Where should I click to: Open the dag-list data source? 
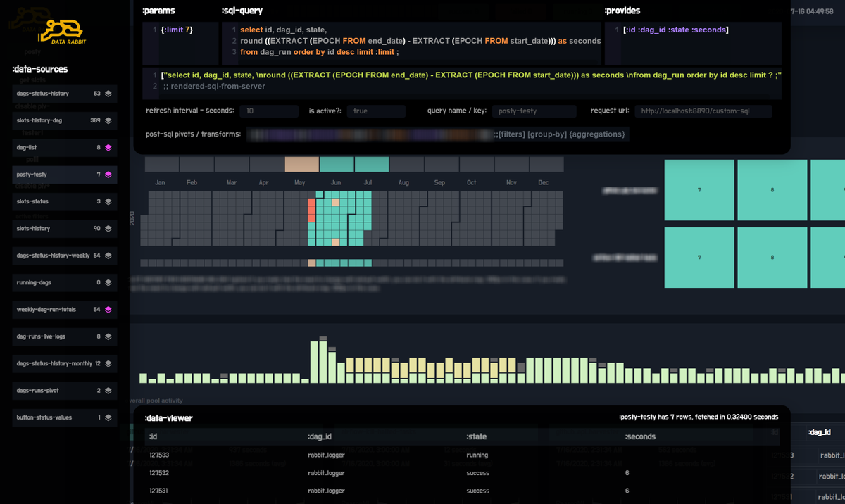[64, 147]
